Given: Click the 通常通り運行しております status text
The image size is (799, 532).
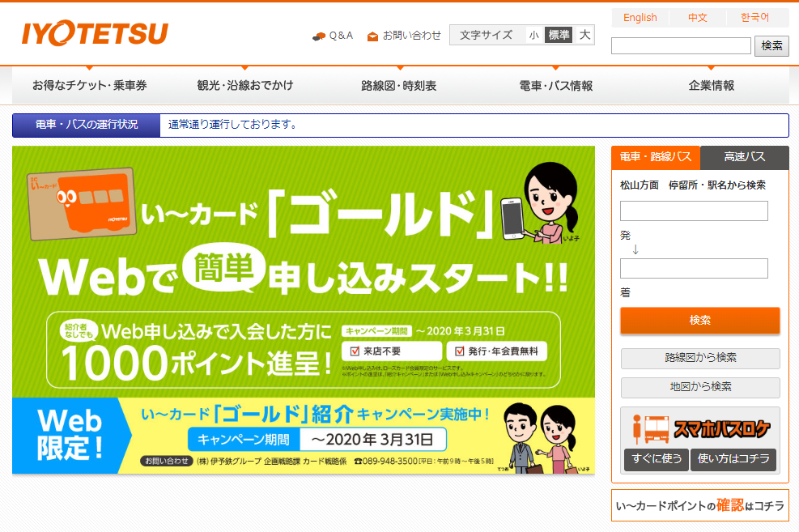Looking at the screenshot, I should coord(232,125).
